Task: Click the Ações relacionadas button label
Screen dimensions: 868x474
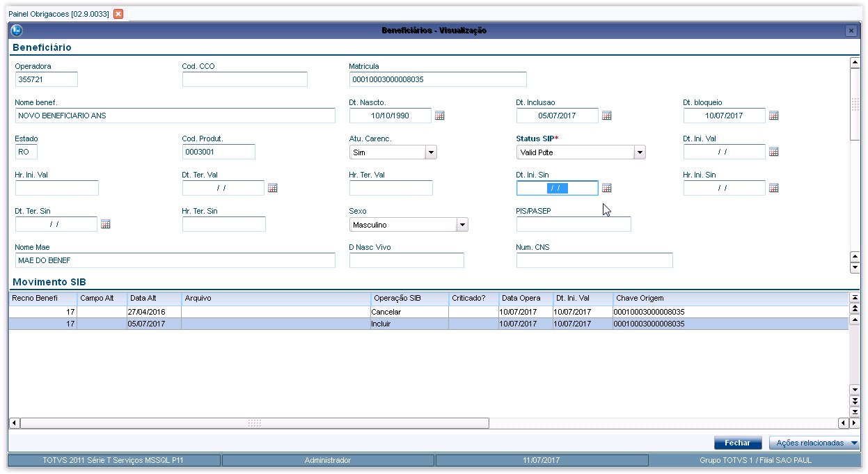Action: pos(810,443)
